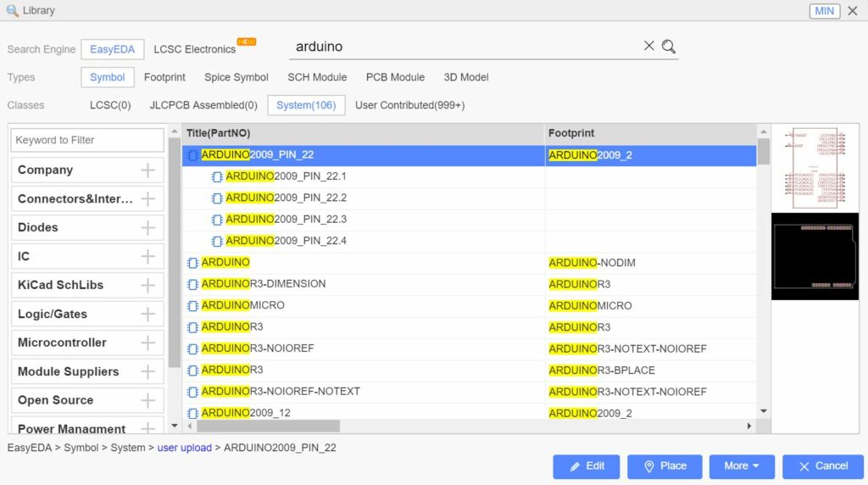Switch type to Footprint
This screenshot has height=485, width=868.
point(164,77)
